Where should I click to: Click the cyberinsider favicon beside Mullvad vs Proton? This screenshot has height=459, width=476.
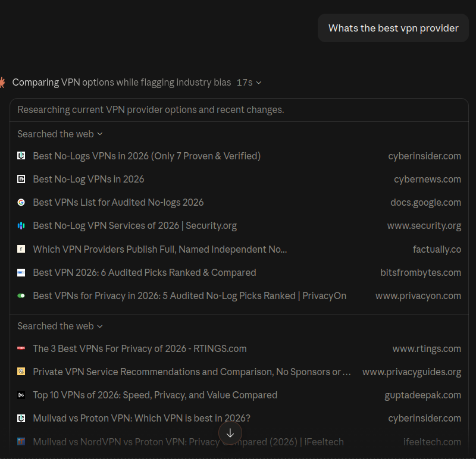coord(21,419)
